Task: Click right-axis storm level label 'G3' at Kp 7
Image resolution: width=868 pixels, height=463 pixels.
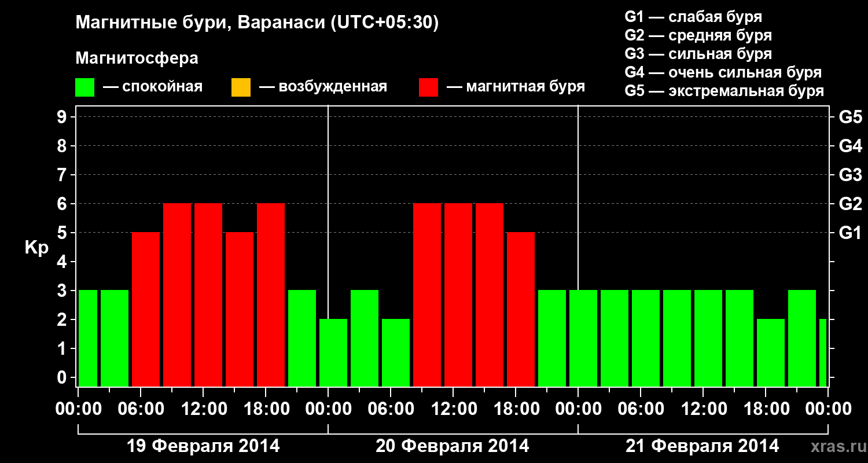Action: (850, 175)
